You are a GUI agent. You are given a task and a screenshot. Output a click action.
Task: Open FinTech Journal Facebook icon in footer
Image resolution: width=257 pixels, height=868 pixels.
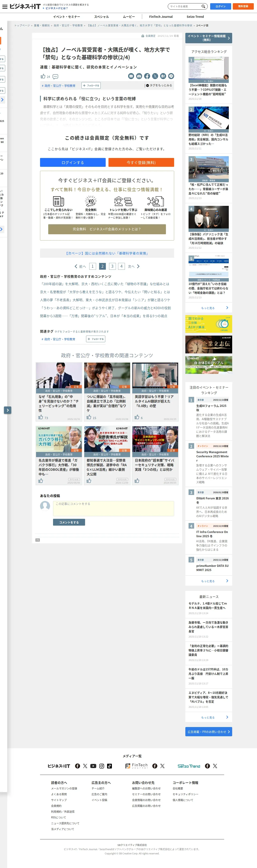tap(155, 766)
